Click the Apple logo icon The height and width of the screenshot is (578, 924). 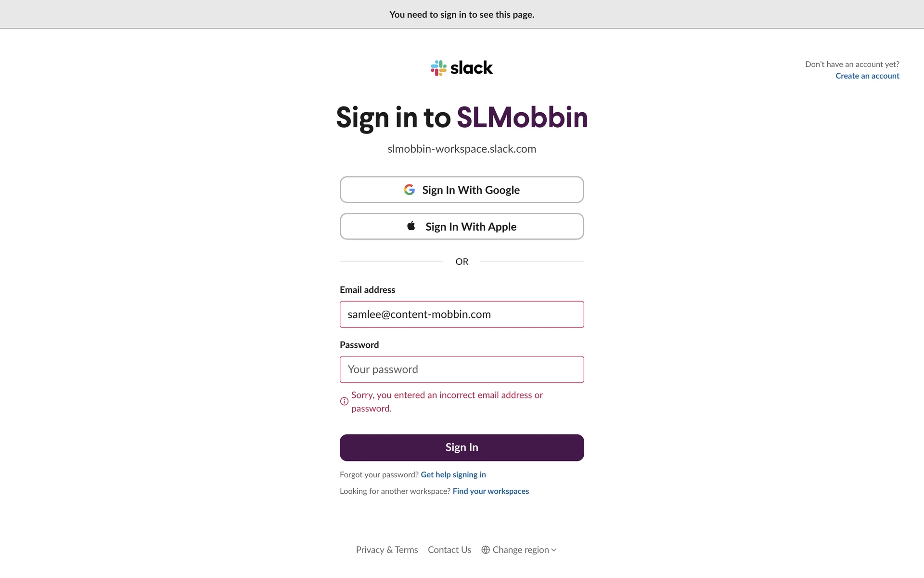coord(411,226)
